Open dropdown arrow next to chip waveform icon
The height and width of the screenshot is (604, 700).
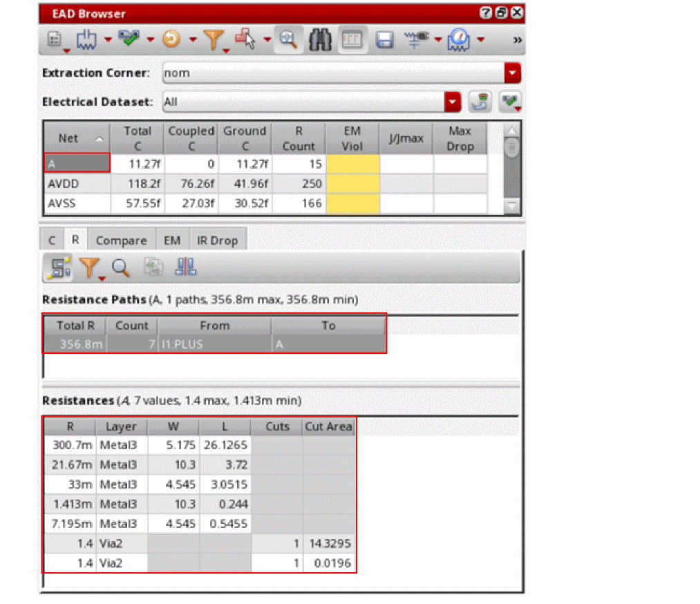tap(108, 39)
